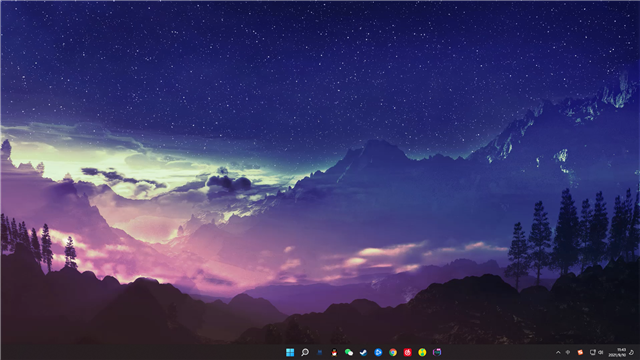Open the volume speaker control
The image size is (640, 360).
point(600,352)
